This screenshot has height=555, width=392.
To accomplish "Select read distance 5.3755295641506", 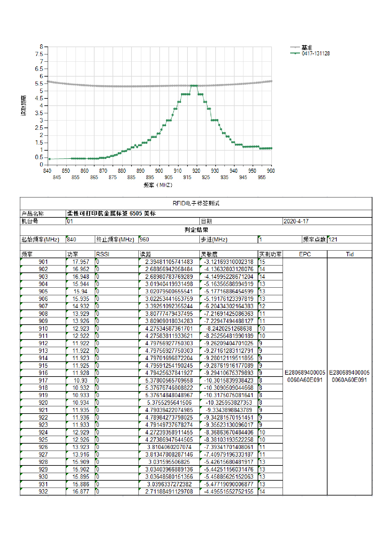I will 169,402.
